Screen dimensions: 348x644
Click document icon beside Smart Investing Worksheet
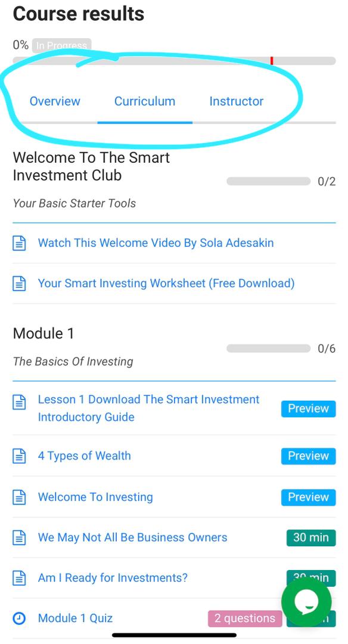19,283
